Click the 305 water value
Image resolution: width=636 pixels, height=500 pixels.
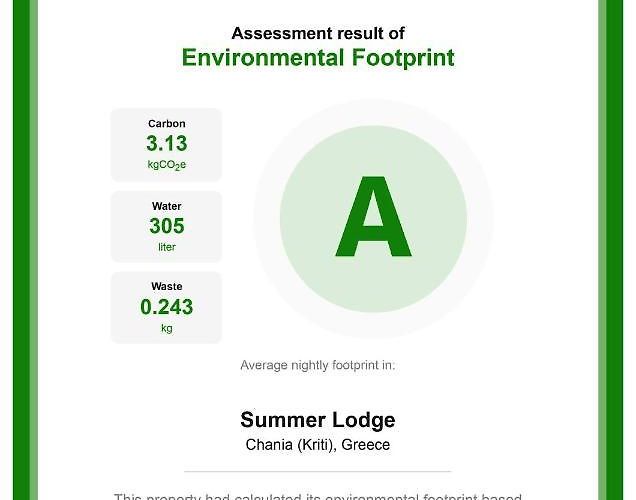(167, 226)
